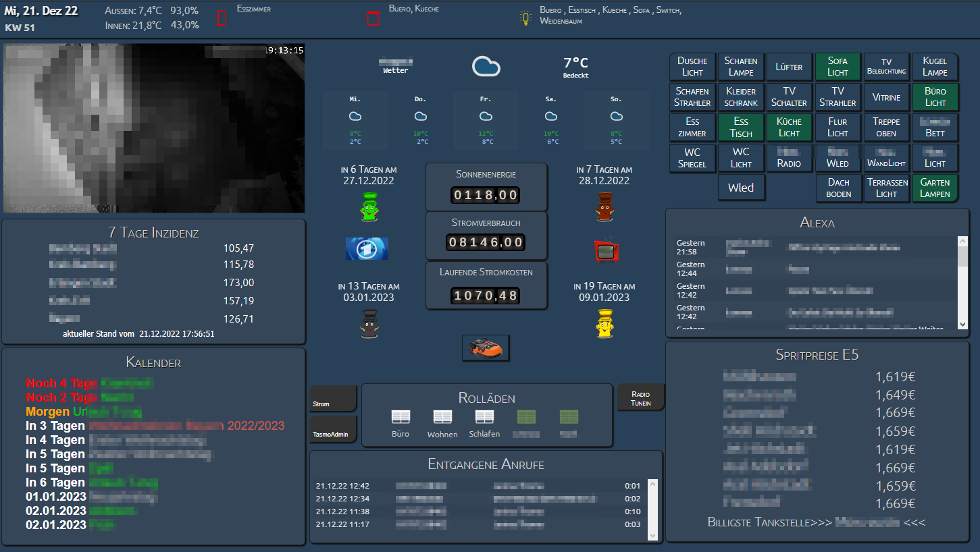Click the missed call at 21.12.22 11:38
980x552 pixels.
[x=480, y=512]
